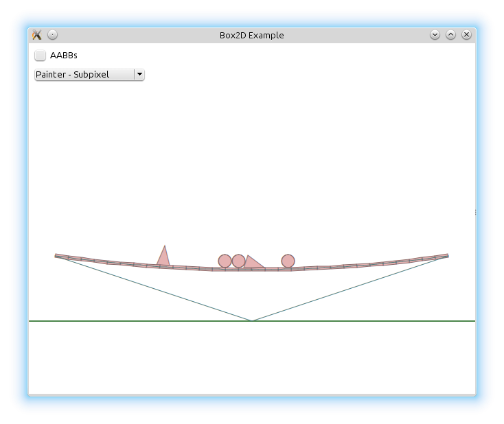Click the pin on all desktops button
Screen dimensions: 504x424
coord(53,35)
